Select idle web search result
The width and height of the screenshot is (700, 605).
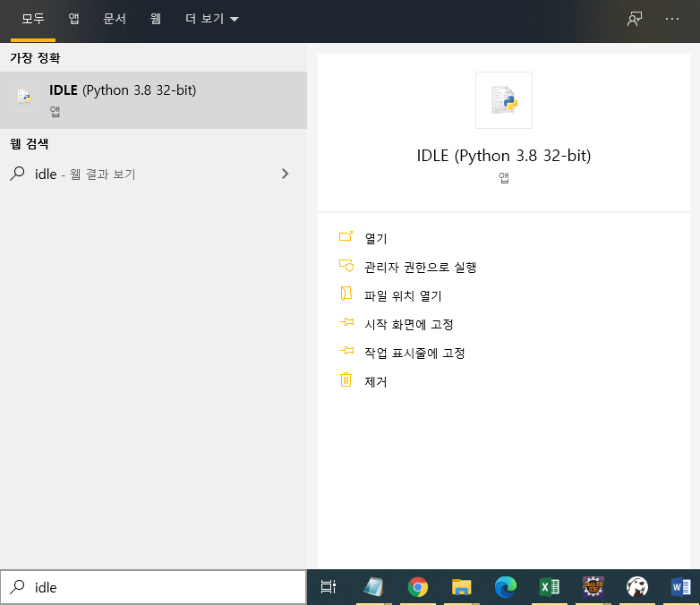(x=154, y=174)
